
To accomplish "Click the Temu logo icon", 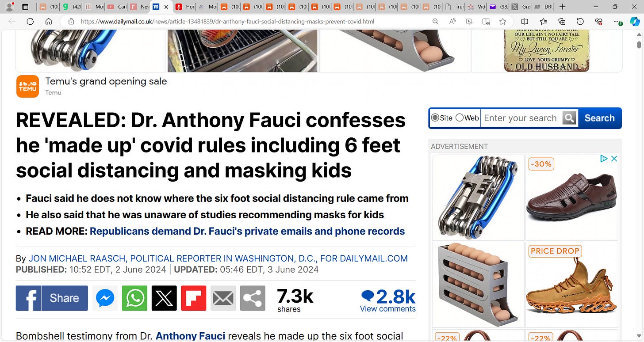I will (28, 86).
